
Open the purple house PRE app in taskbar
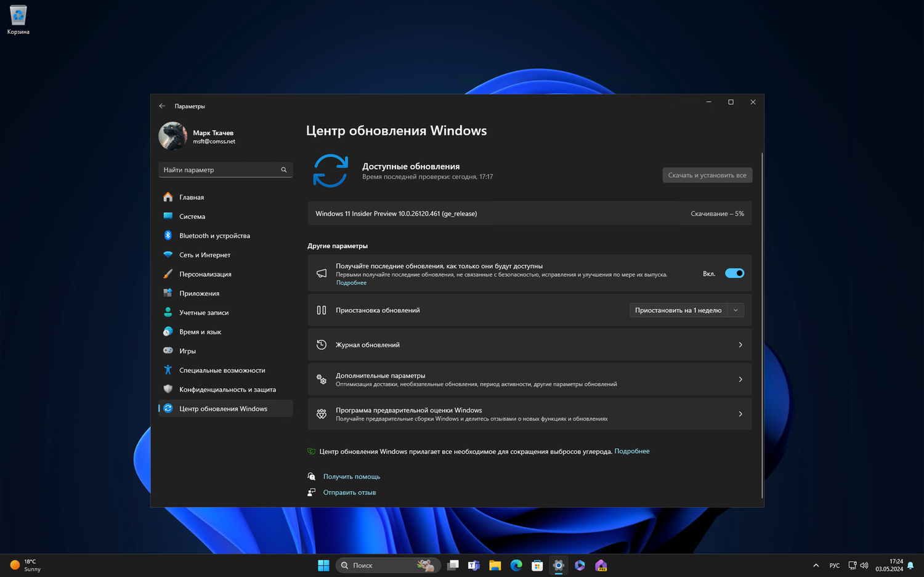tap(601, 565)
